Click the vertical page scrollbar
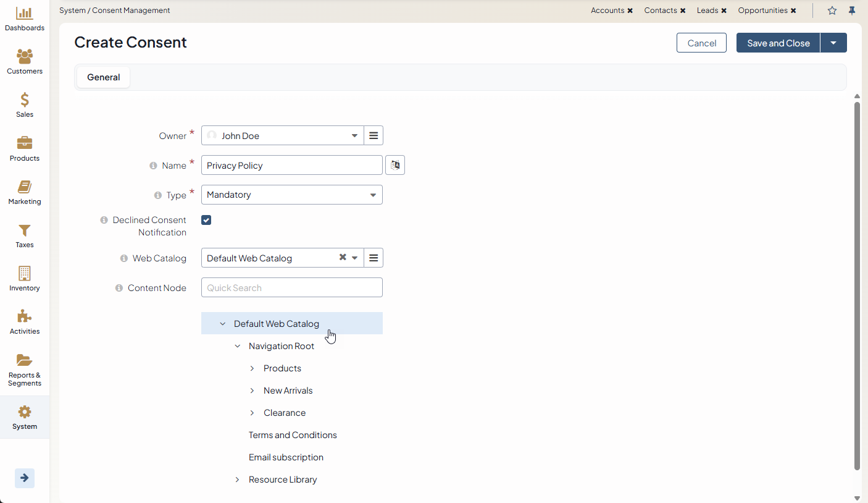The image size is (868, 503). point(857,284)
